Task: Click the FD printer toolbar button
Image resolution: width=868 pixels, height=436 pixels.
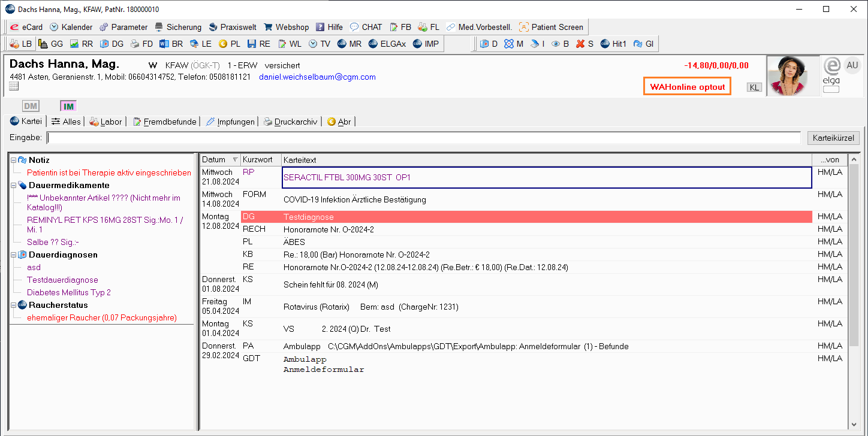Action: 142,44
